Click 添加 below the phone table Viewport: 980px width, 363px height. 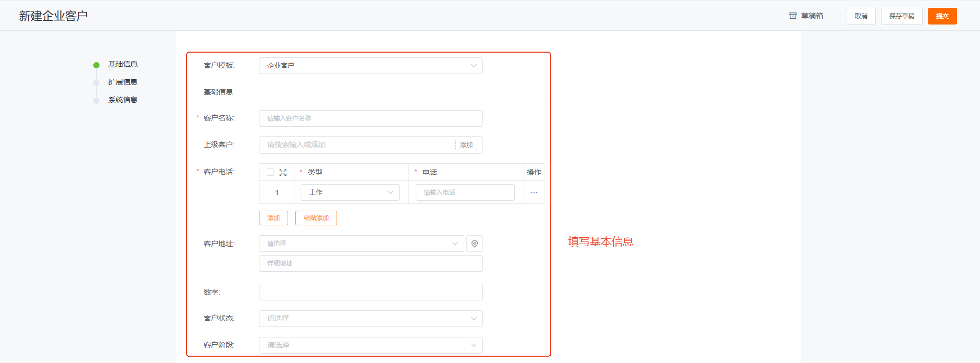(x=273, y=218)
